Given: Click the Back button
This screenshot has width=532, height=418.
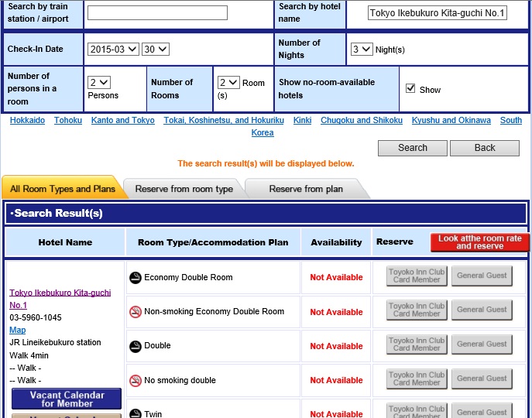Looking at the screenshot, I should 485,148.
